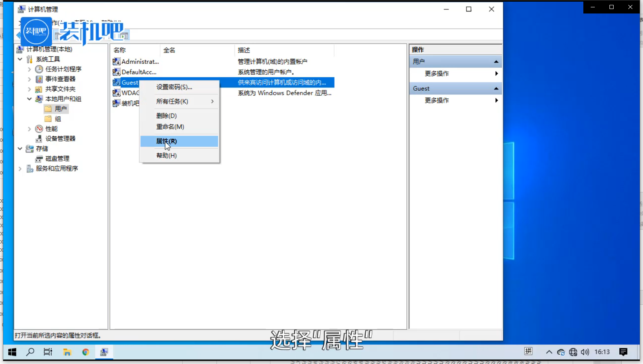Image resolution: width=643 pixels, height=364 pixels.
Task: Click the Event Viewer icon in tree
Action: coord(39,79)
